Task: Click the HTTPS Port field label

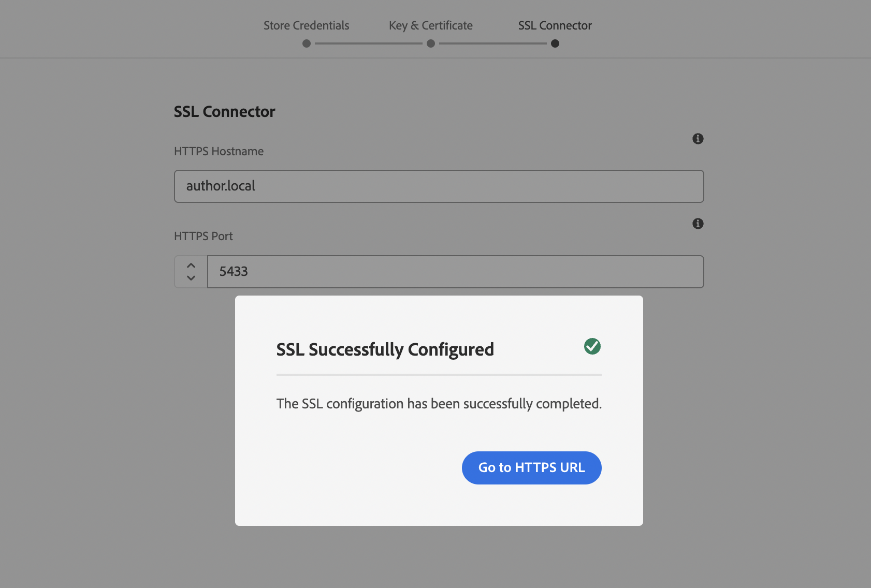Action: [x=203, y=236]
